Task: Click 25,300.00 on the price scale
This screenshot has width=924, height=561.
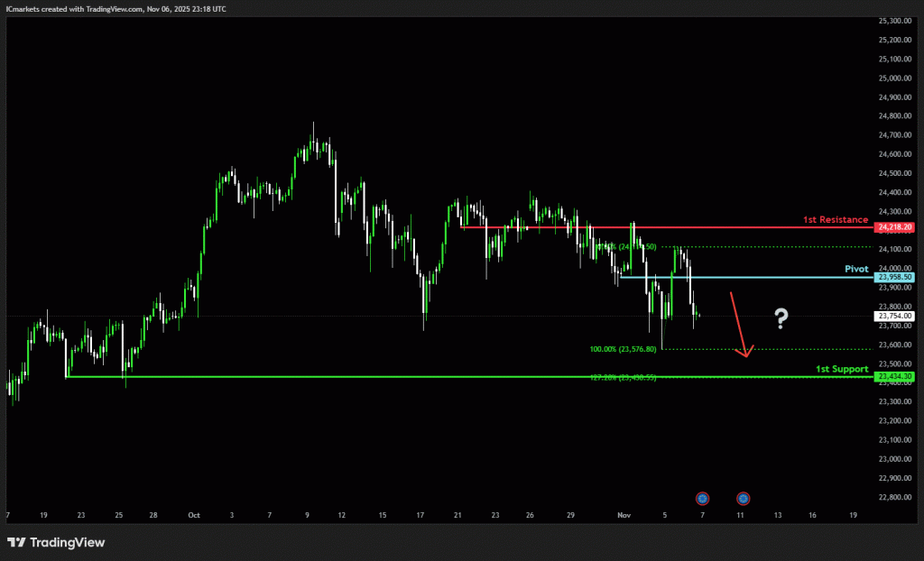Action: (894, 21)
